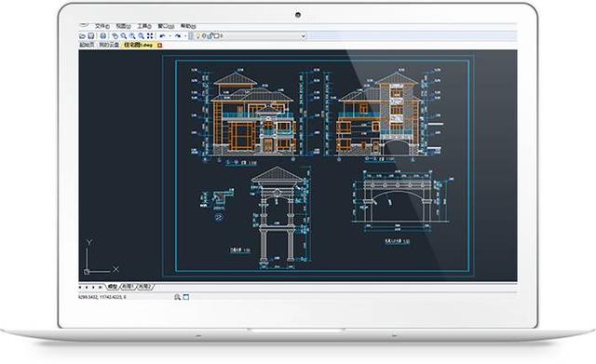Screen dimensions: 596x364
Task: Click the magnifier icon in status bar
Action: click(177, 297)
